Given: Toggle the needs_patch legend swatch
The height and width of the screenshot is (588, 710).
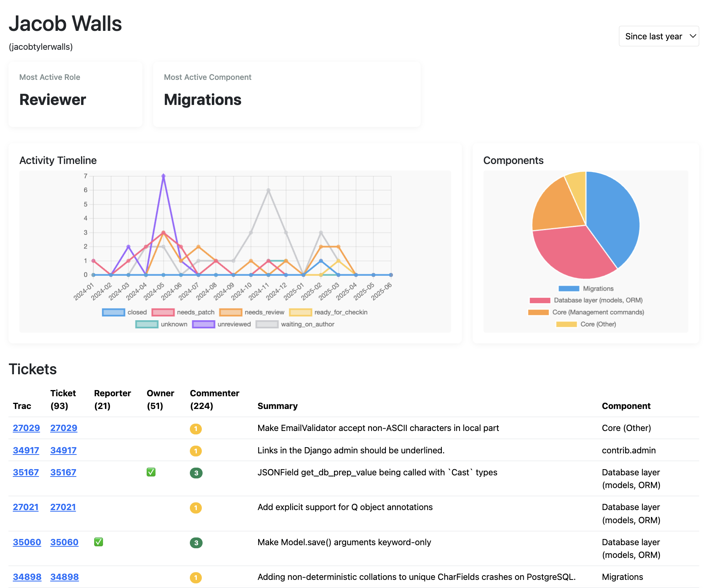Looking at the screenshot, I should (163, 312).
